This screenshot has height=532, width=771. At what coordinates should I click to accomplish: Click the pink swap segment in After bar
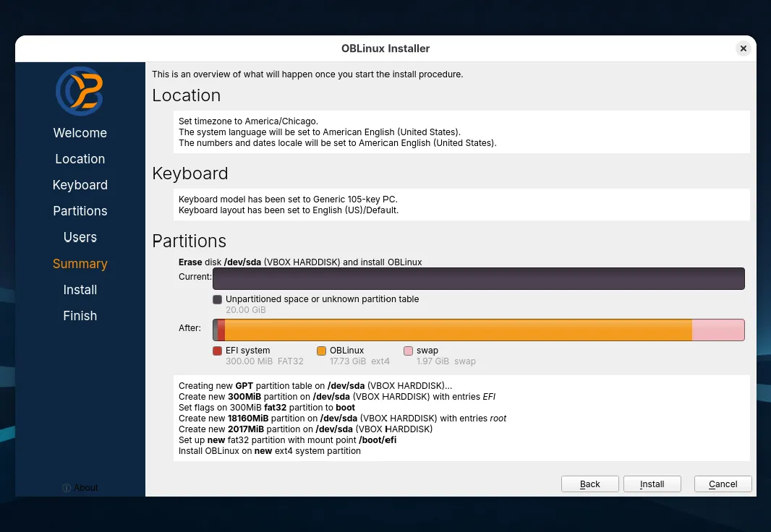click(x=718, y=330)
